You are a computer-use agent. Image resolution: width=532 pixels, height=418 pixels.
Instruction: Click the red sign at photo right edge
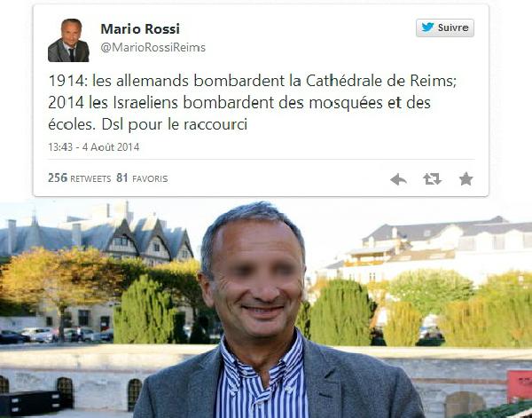[x=520, y=386]
